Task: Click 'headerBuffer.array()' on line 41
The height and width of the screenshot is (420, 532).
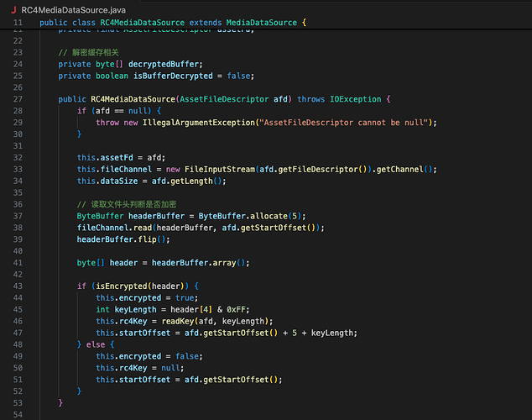Action: [198, 263]
